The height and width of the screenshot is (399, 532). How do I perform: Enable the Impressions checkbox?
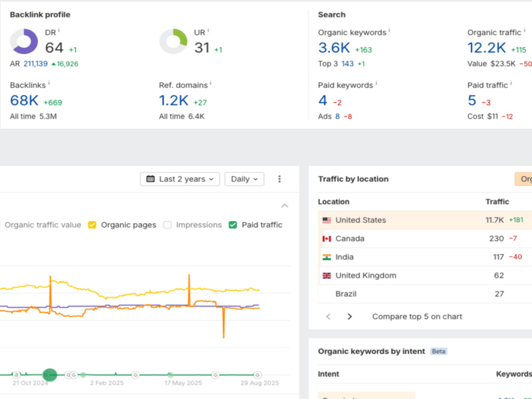[167, 225]
